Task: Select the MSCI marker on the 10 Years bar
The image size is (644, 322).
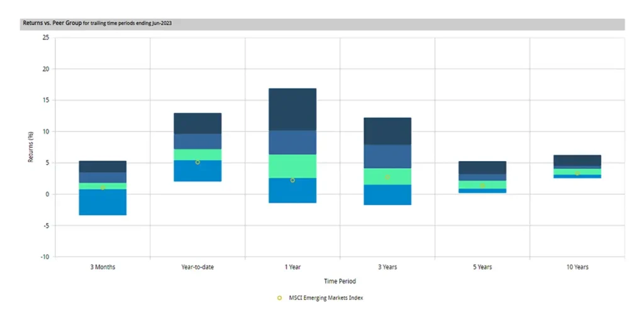Action: (577, 173)
